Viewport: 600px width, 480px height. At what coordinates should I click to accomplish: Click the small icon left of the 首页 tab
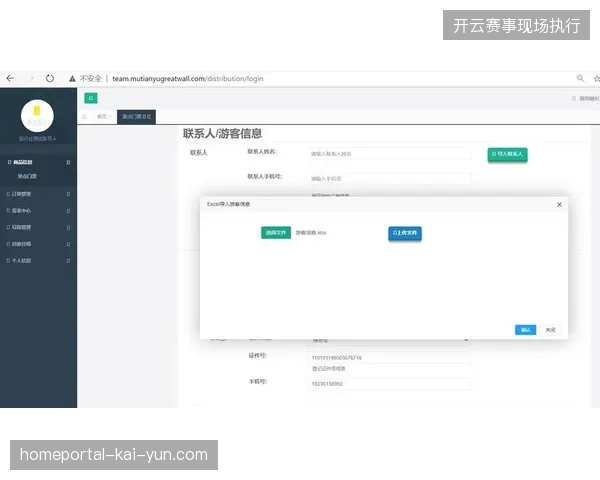pos(85,117)
